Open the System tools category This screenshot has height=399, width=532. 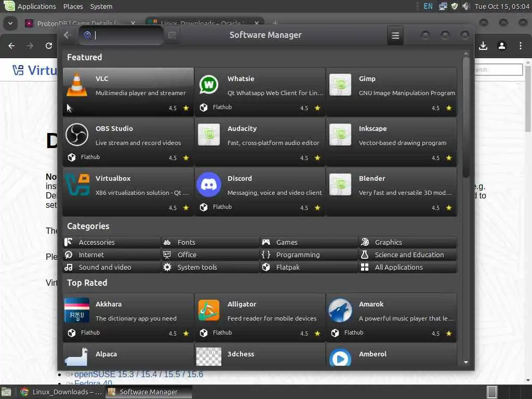click(x=210, y=268)
